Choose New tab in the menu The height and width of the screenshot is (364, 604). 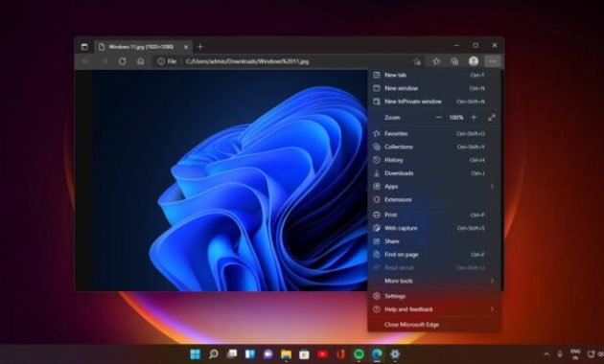(x=434, y=75)
